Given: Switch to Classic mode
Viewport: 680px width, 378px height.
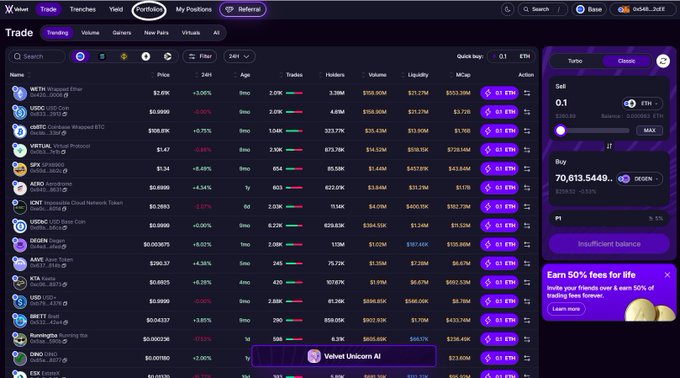Looking at the screenshot, I should tap(626, 61).
